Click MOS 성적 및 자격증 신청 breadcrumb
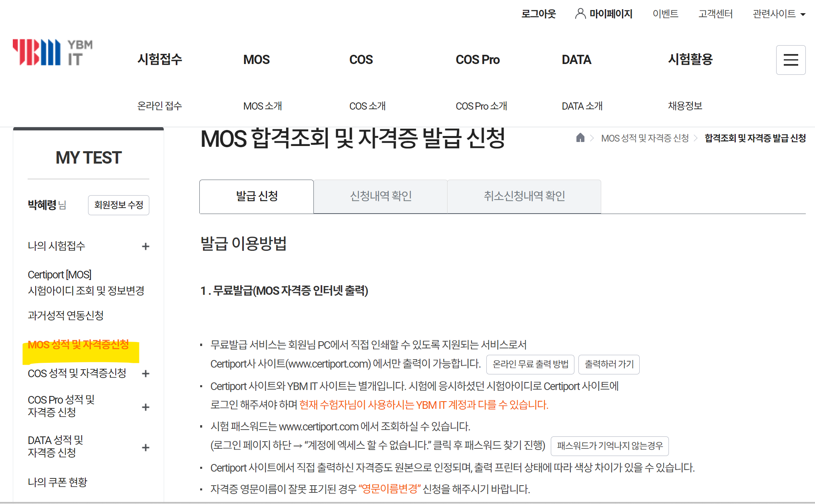This screenshot has height=504, width=815. point(644,138)
